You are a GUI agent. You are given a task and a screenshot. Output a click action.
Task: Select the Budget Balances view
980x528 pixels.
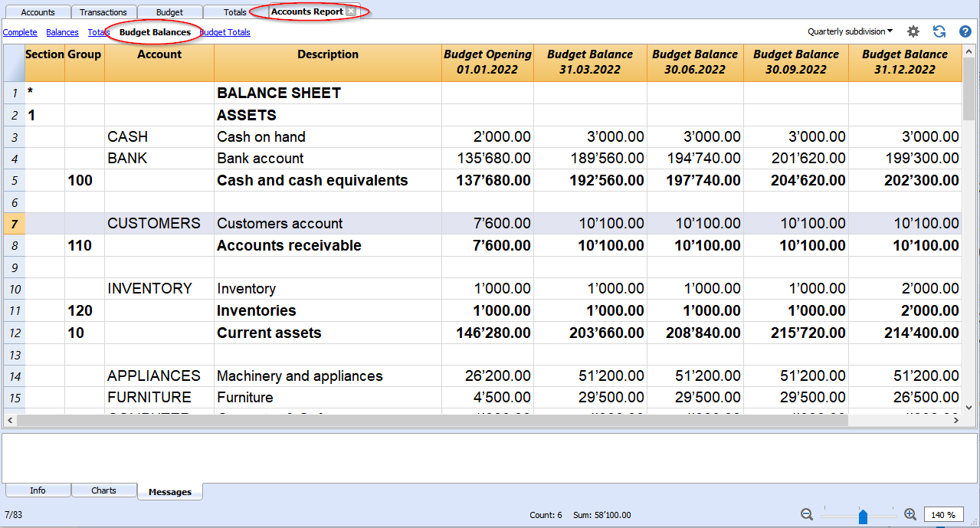point(155,32)
